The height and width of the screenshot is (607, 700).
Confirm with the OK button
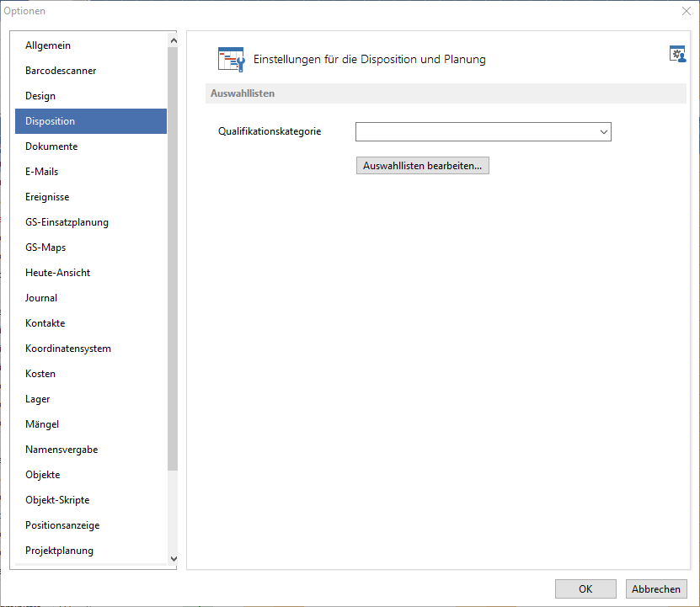coord(585,589)
